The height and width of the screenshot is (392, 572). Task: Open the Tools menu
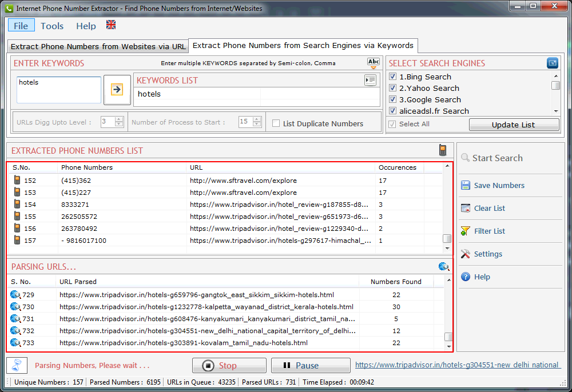tap(52, 26)
